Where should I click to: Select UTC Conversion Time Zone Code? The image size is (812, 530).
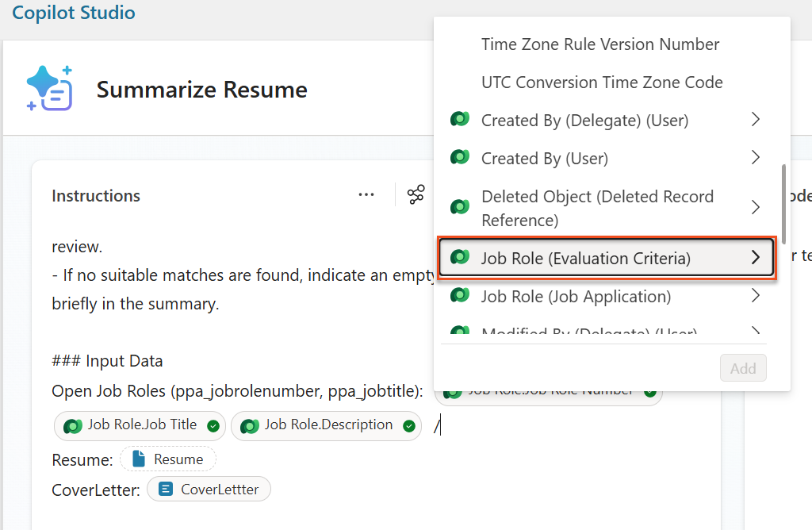603,82
